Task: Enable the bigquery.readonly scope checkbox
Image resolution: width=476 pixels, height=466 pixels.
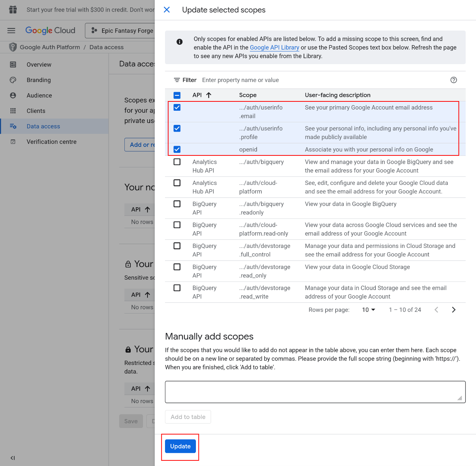Action: 177,204
